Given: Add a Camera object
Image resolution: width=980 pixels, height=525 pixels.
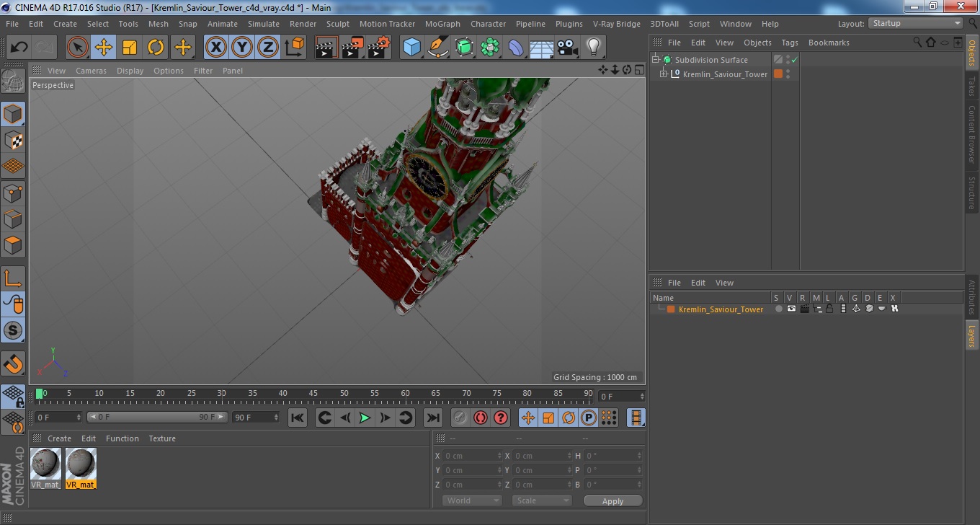Looking at the screenshot, I should (568, 48).
